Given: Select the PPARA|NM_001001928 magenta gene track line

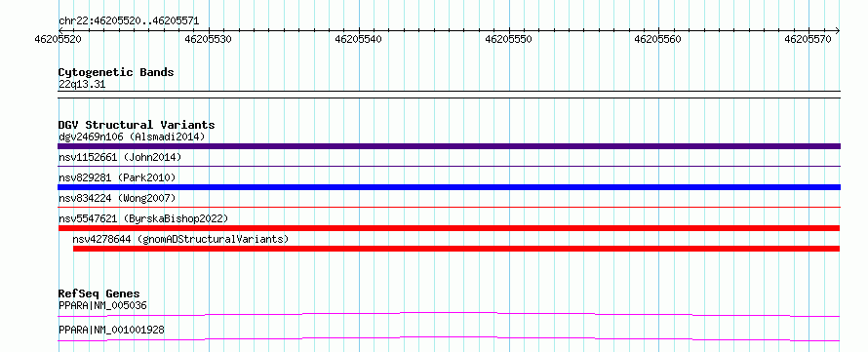Looking at the screenshot, I should point(449,338).
